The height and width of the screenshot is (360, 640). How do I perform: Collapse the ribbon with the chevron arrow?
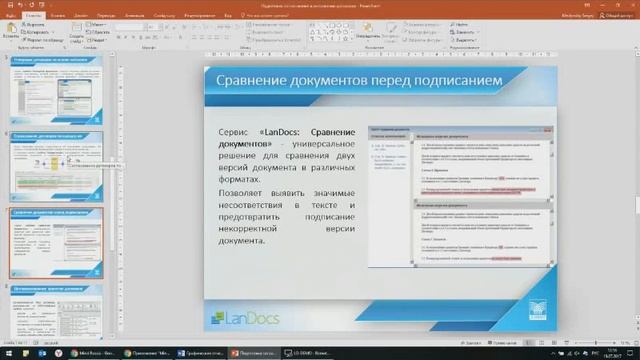pyautogui.click(x=635, y=47)
